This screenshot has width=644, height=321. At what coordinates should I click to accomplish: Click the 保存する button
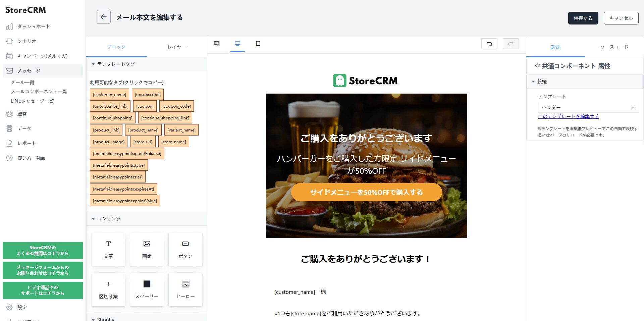point(583,18)
